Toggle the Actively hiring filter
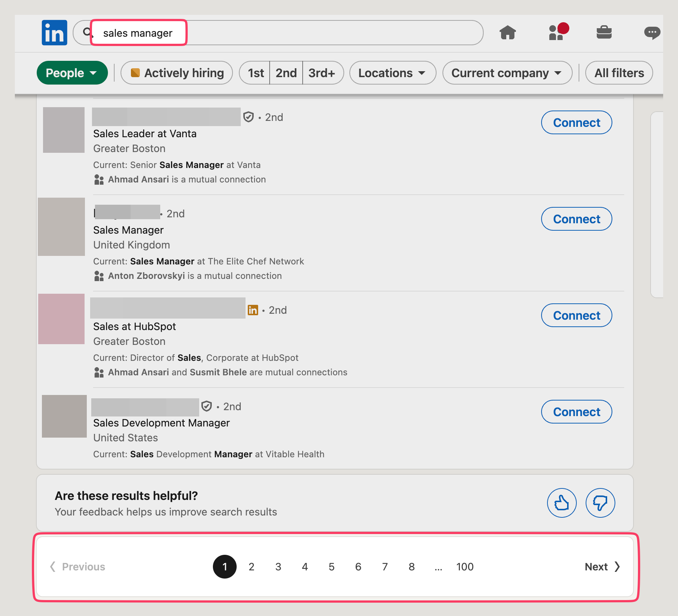 177,73
